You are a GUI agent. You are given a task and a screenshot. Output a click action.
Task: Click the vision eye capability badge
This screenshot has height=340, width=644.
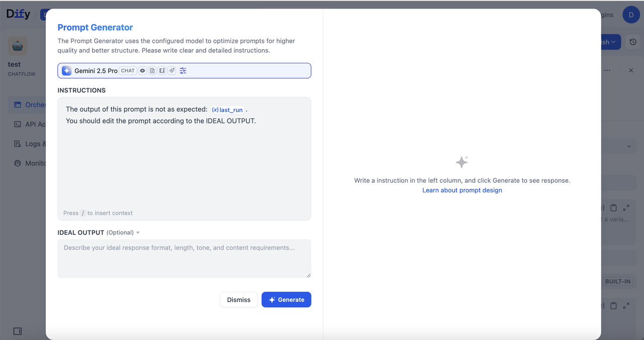pos(142,71)
